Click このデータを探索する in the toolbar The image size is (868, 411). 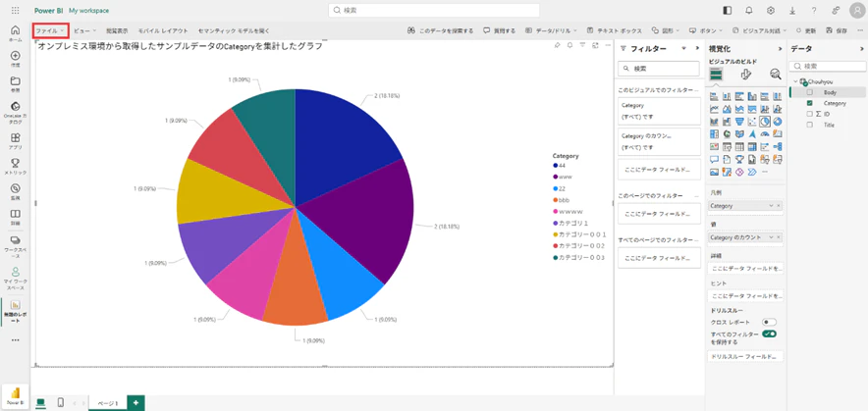point(441,31)
